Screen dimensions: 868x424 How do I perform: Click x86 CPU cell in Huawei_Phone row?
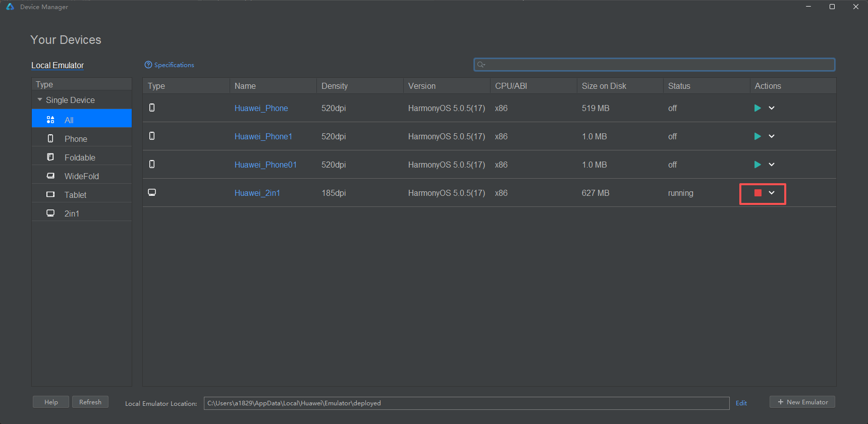point(501,108)
